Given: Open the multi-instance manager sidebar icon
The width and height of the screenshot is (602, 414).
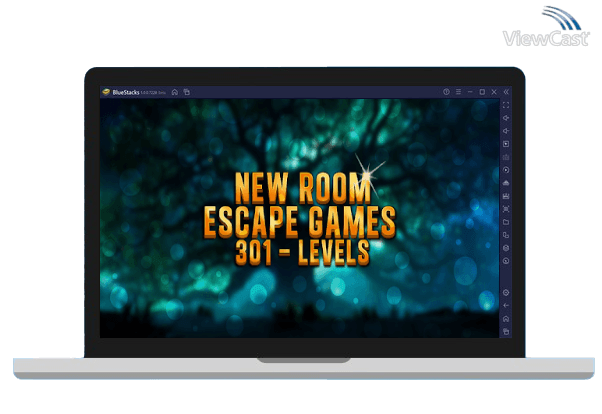Looking at the screenshot, I should pos(506,235).
